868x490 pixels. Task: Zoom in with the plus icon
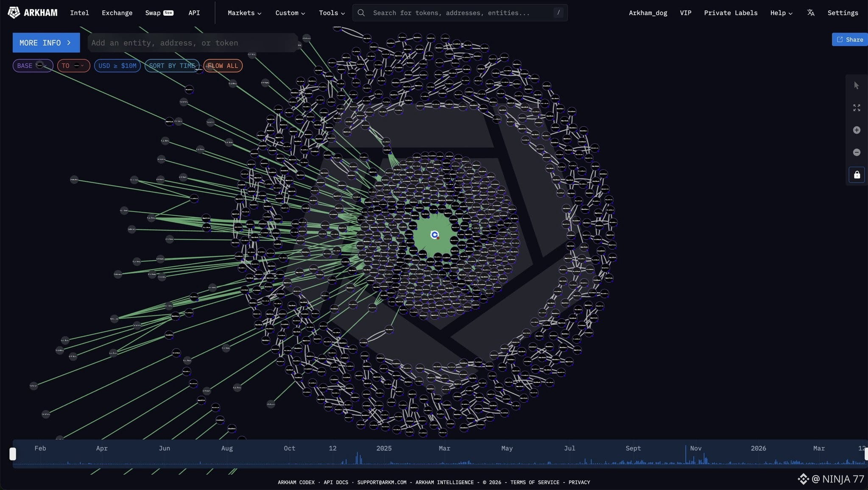(857, 130)
